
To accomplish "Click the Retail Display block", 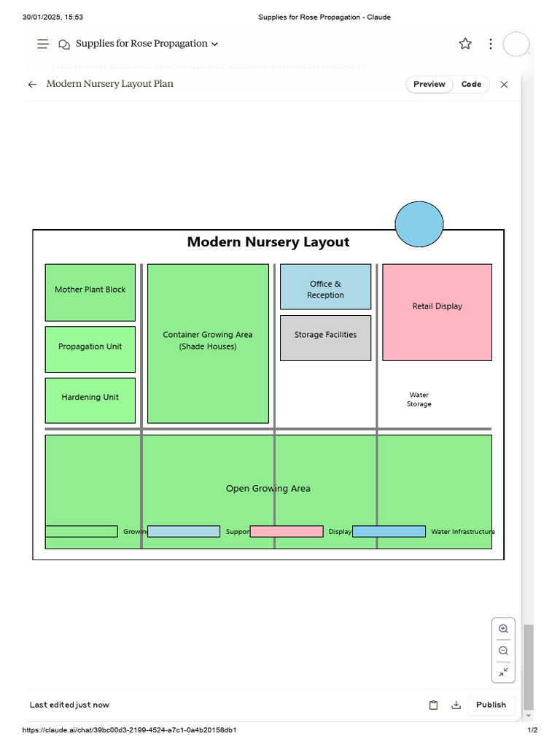I will click(x=437, y=312).
